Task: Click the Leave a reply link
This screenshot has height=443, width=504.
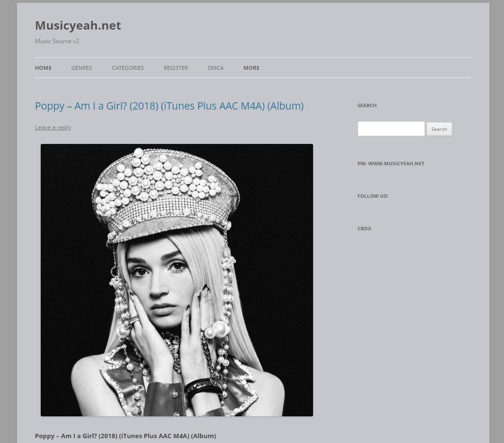Action: pos(53,127)
